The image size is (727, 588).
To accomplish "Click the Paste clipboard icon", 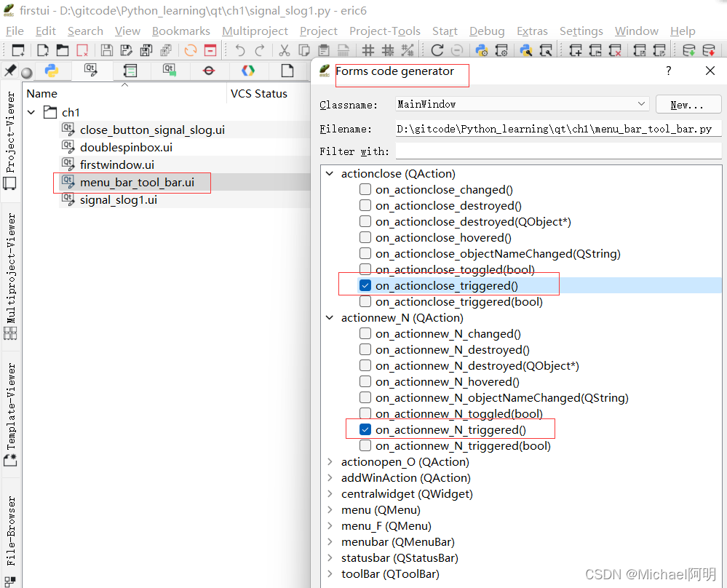I will coord(324,50).
